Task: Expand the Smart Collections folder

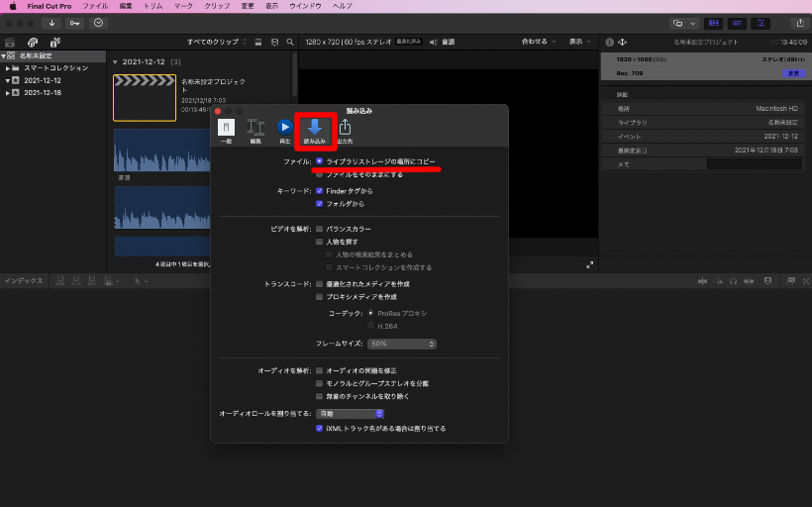Action: (x=7, y=68)
